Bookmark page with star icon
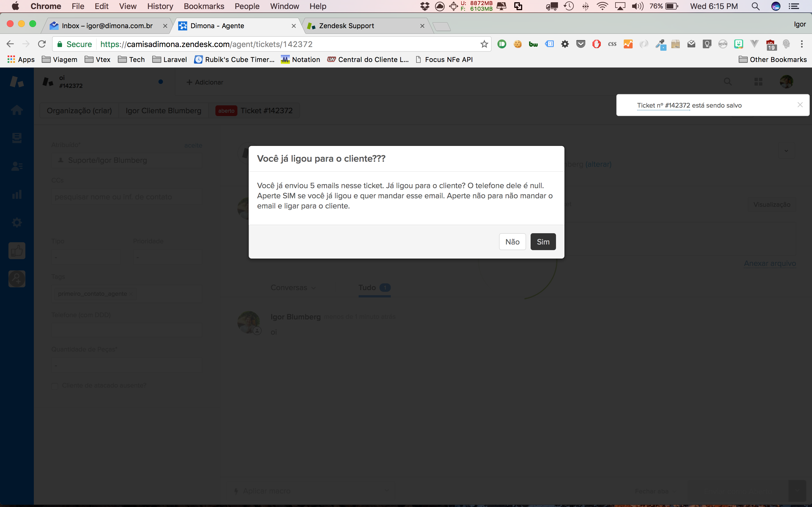812x507 pixels. [x=484, y=44]
